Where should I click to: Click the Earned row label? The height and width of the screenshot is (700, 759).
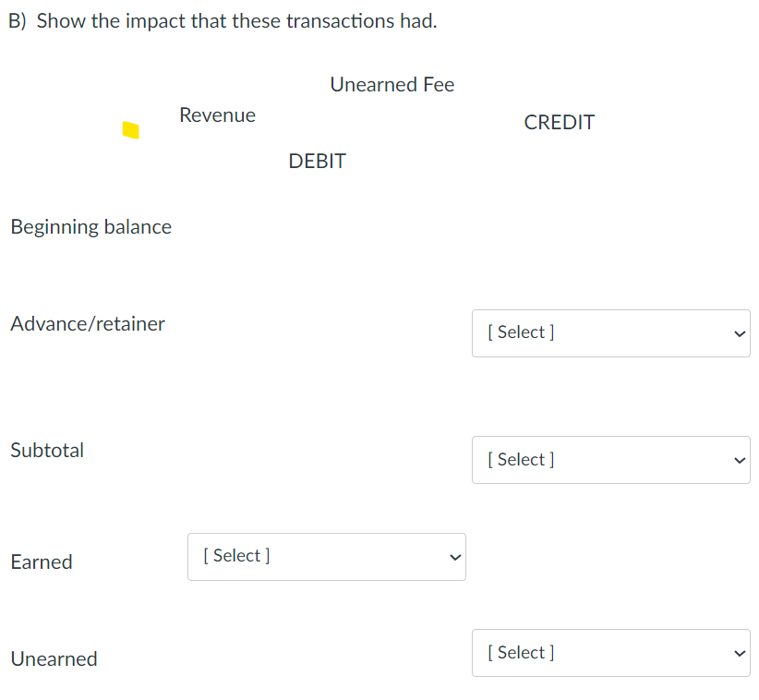[42, 561]
